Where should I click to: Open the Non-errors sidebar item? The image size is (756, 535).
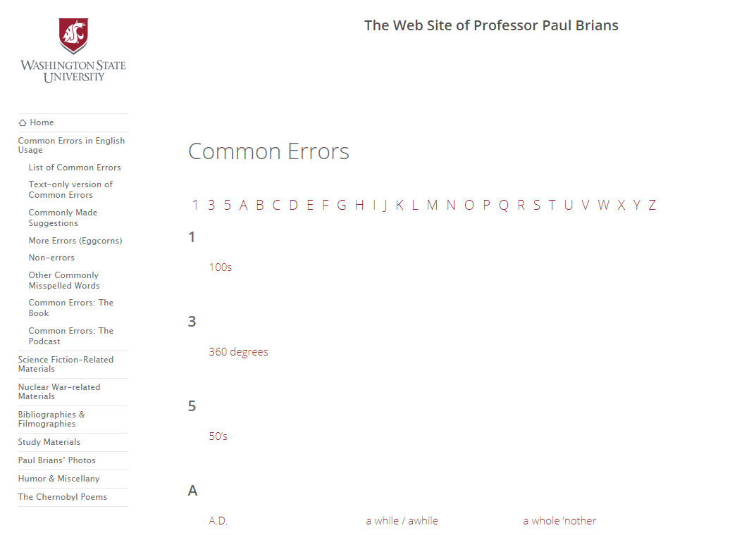(51, 258)
